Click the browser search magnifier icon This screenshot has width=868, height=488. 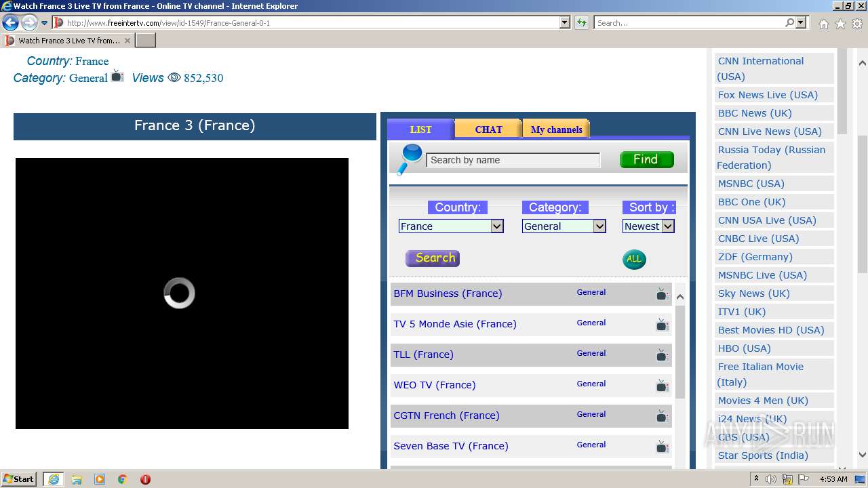789,22
